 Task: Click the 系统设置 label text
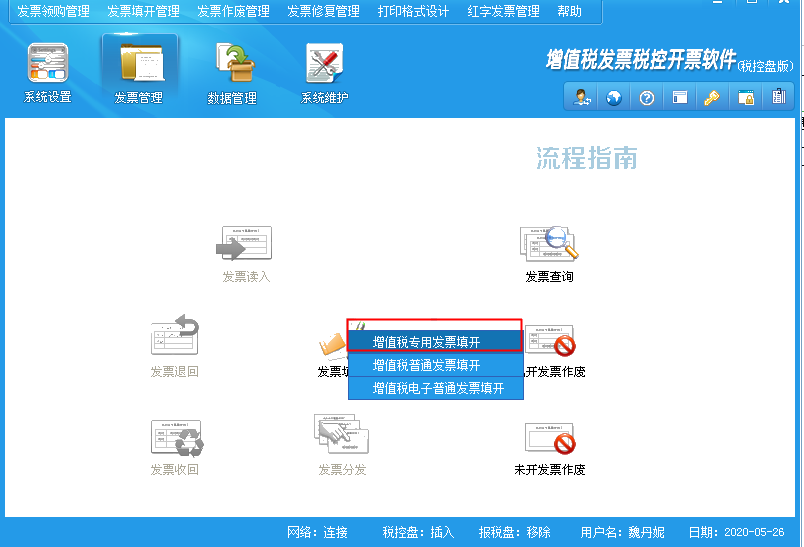pyautogui.click(x=47, y=97)
